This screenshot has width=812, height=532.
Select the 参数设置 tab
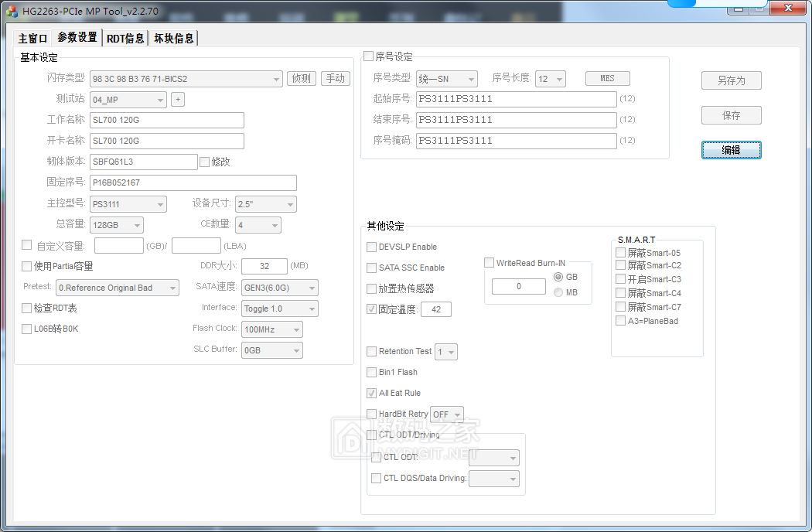point(77,37)
